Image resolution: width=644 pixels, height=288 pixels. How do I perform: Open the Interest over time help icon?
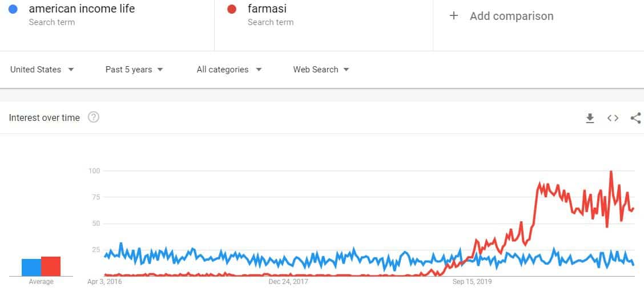(x=94, y=117)
